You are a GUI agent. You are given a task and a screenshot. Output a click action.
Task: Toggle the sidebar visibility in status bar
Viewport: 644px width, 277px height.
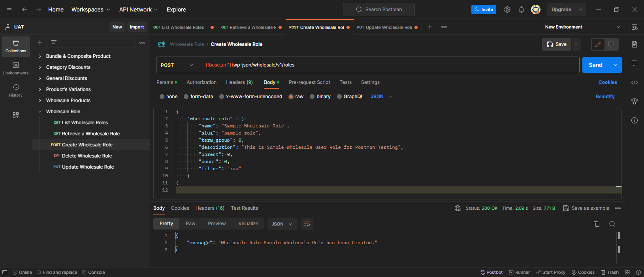click(5, 272)
